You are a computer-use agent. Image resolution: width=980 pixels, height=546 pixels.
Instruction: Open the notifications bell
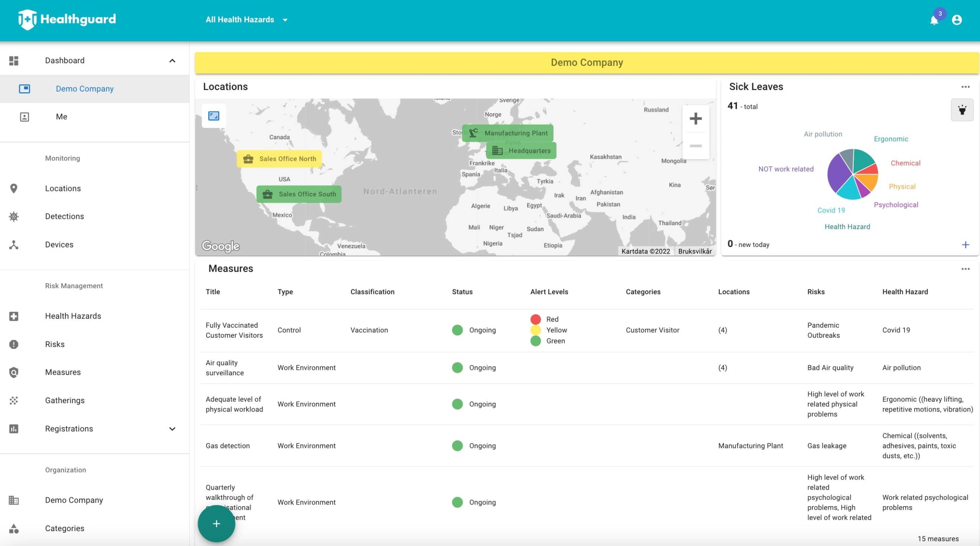pyautogui.click(x=934, y=20)
